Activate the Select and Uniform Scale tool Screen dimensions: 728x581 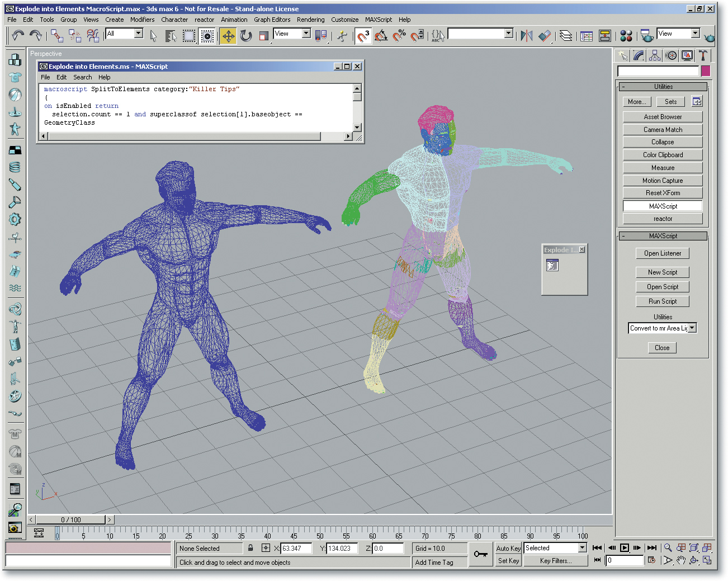tap(264, 36)
